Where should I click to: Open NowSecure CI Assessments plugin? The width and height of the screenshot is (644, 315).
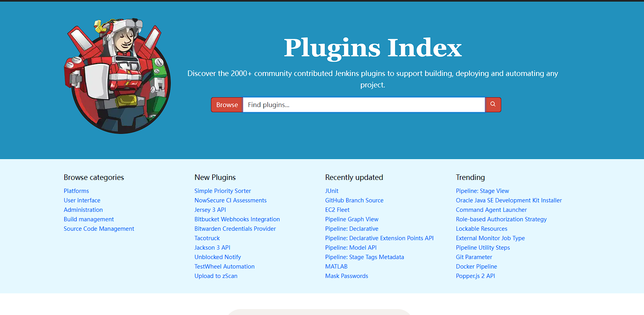tap(231, 200)
